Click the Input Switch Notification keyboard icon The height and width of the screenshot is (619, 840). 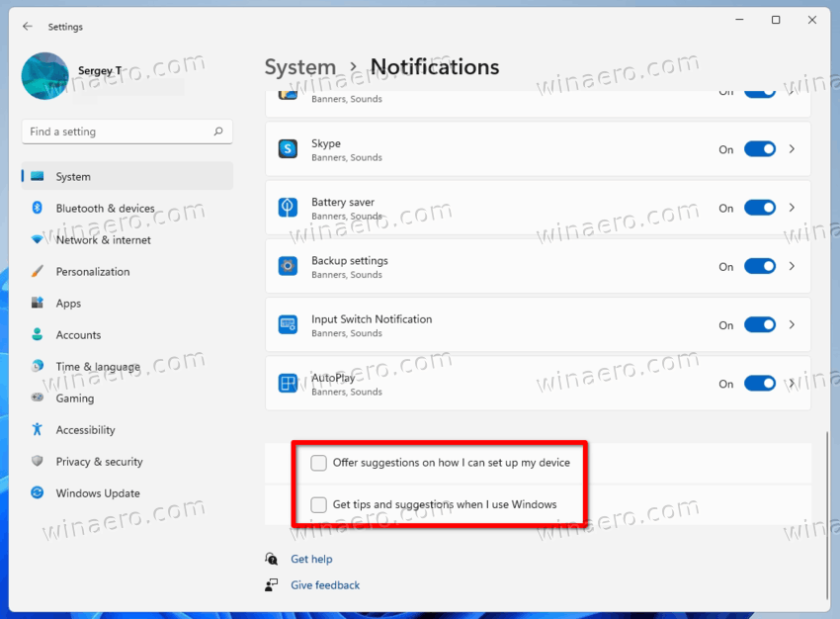click(288, 324)
